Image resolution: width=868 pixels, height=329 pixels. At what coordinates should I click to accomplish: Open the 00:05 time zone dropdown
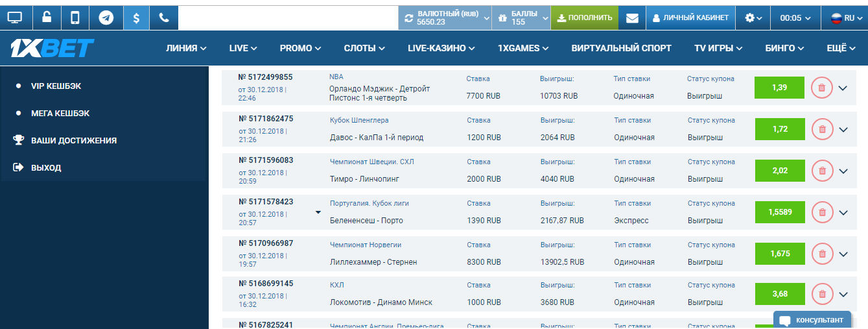(795, 18)
